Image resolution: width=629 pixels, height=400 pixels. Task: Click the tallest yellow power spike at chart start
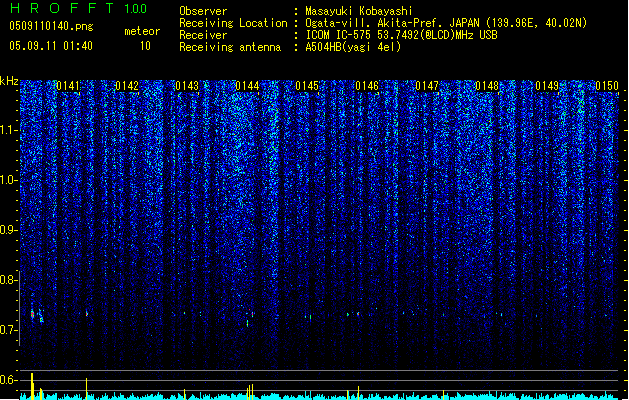point(32,386)
